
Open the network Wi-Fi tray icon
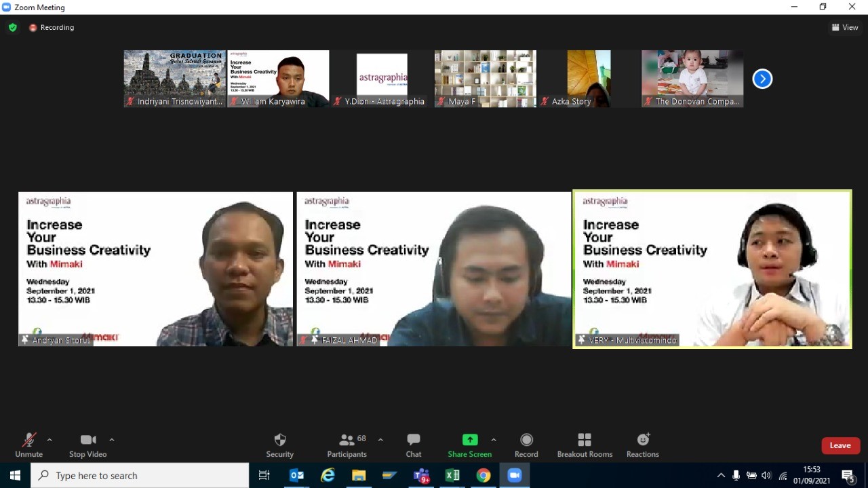point(783,475)
